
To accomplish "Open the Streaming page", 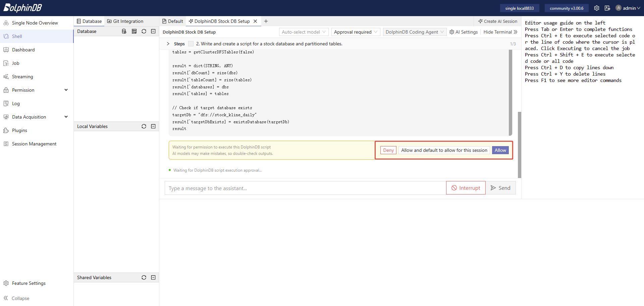I will (x=22, y=77).
